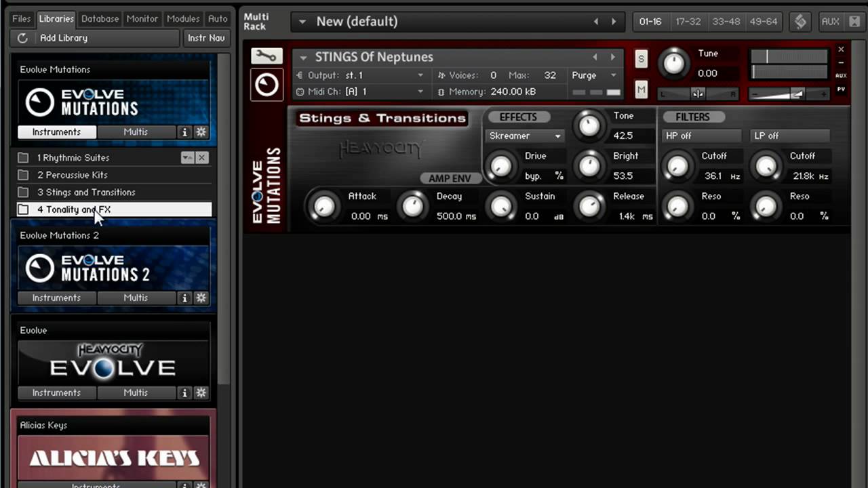Open Evolve Mutations 2 settings gear

(201, 298)
